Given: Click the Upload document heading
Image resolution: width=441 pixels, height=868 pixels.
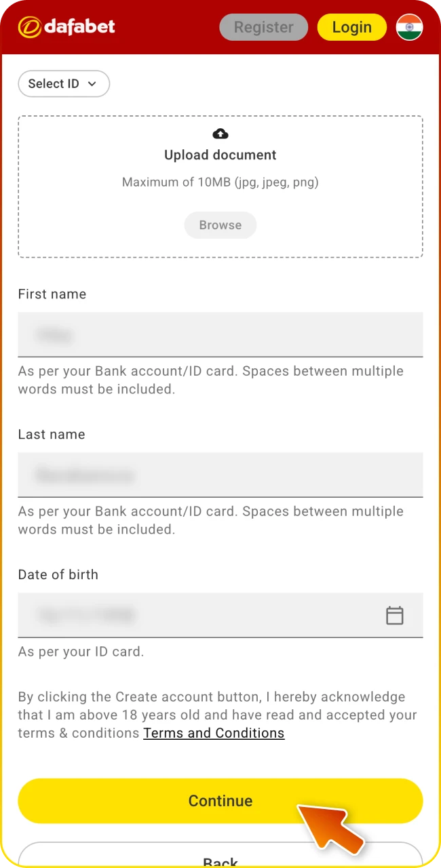Looking at the screenshot, I should [220, 155].
